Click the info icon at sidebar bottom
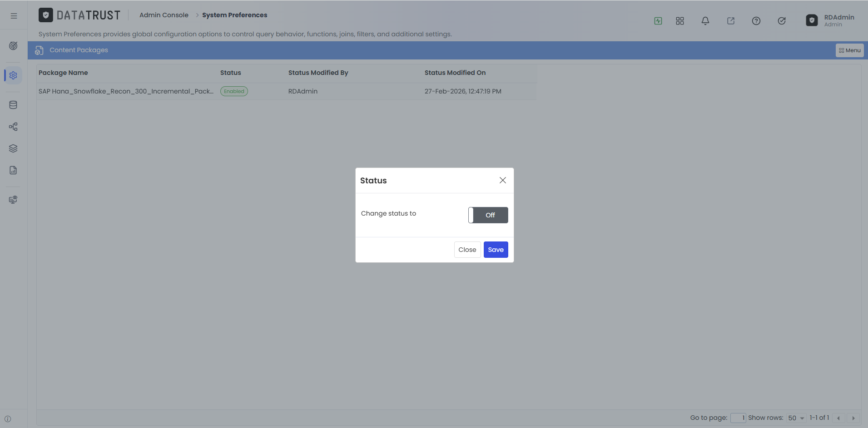This screenshot has width=868, height=428. [8, 419]
